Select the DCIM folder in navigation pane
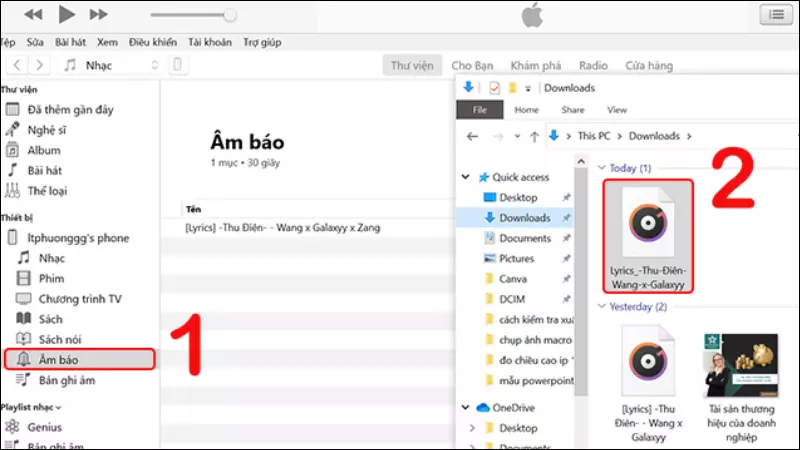Viewport: 800px width, 450px height. (512, 299)
